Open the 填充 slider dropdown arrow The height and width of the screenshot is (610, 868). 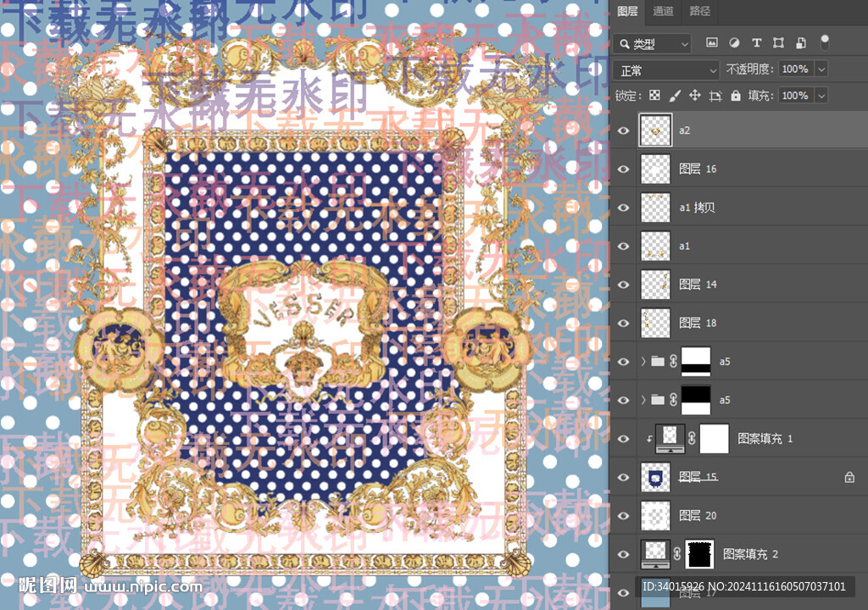click(x=821, y=96)
